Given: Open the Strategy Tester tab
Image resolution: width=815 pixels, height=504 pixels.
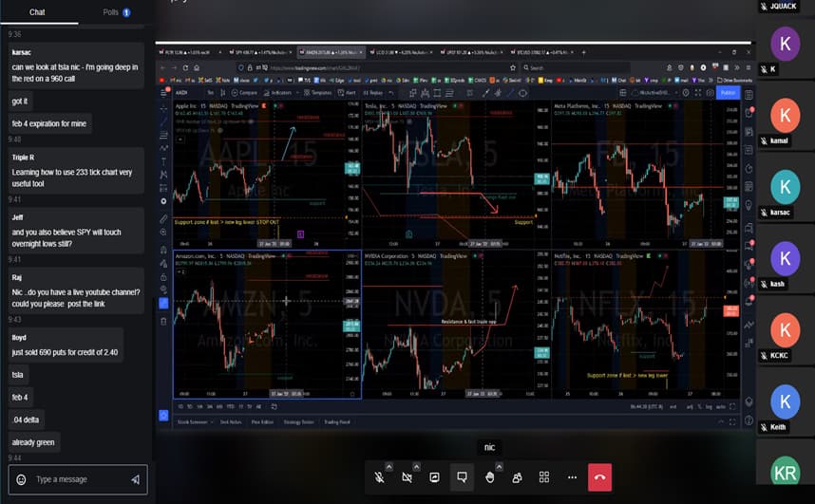Looking at the screenshot, I should (x=299, y=422).
